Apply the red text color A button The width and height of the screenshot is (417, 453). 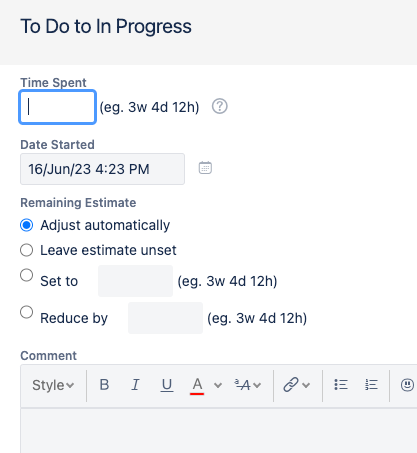click(197, 386)
